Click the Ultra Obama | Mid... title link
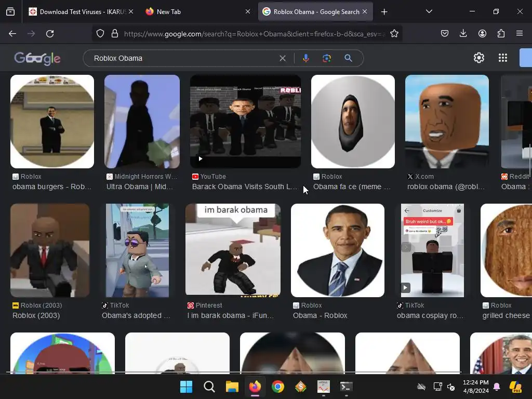Viewport: 532px width, 399px height. [x=140, y=187]
